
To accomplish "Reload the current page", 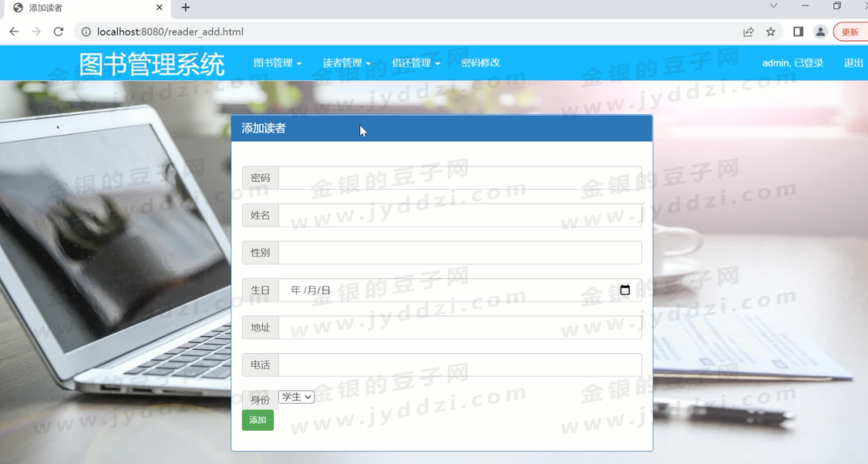I will click(58, 31).
